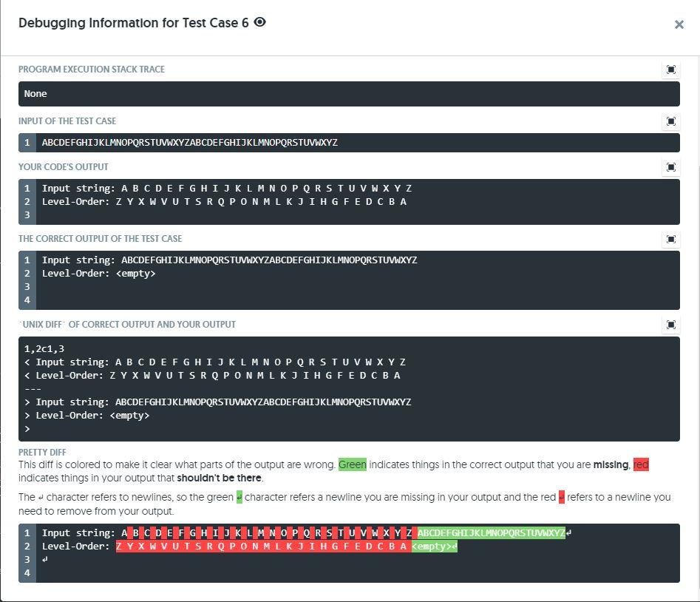The image size is (700, 602).
Task: Click the fullscreen icon for Input of the Test Case
Action: point(670,121)
